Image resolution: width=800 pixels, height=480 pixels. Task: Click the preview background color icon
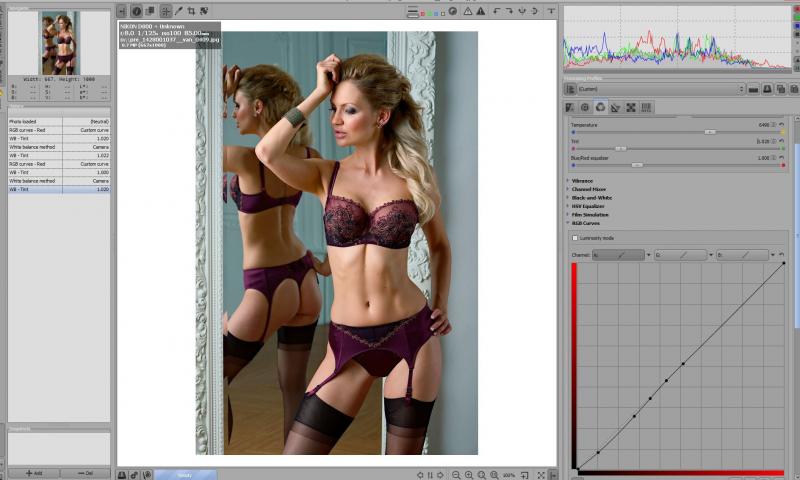(413, 11)
